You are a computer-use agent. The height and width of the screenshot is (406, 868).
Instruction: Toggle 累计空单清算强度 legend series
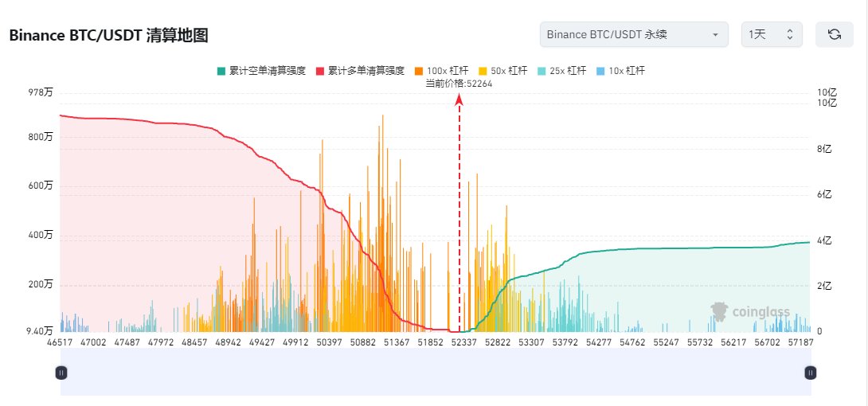261,71
